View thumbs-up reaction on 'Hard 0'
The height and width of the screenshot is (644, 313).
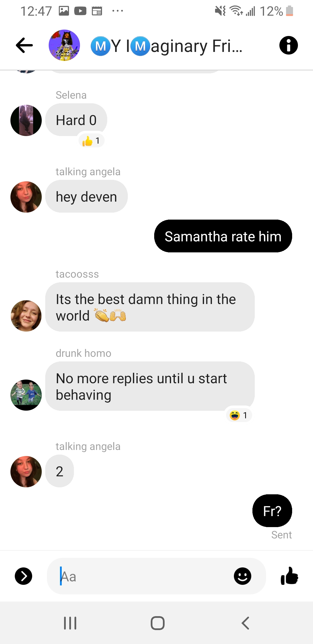tap(91, 141)
